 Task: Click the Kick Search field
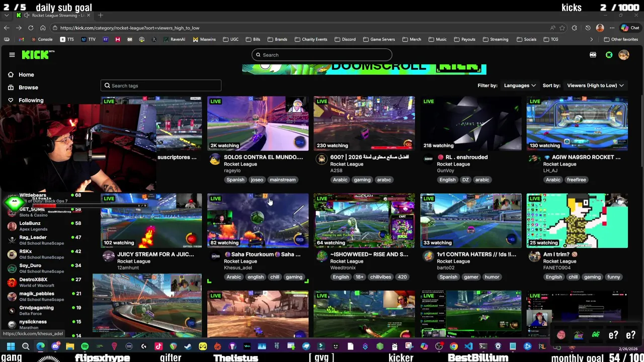pos(322,55)
